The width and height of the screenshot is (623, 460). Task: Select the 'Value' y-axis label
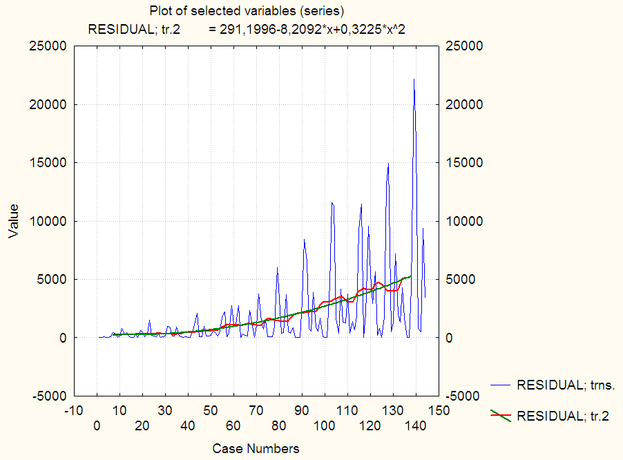14,221
